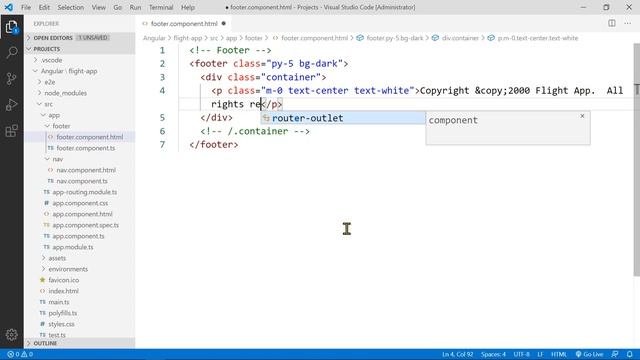
Task: Open the Edit menu
Action: tap(44, 7)
